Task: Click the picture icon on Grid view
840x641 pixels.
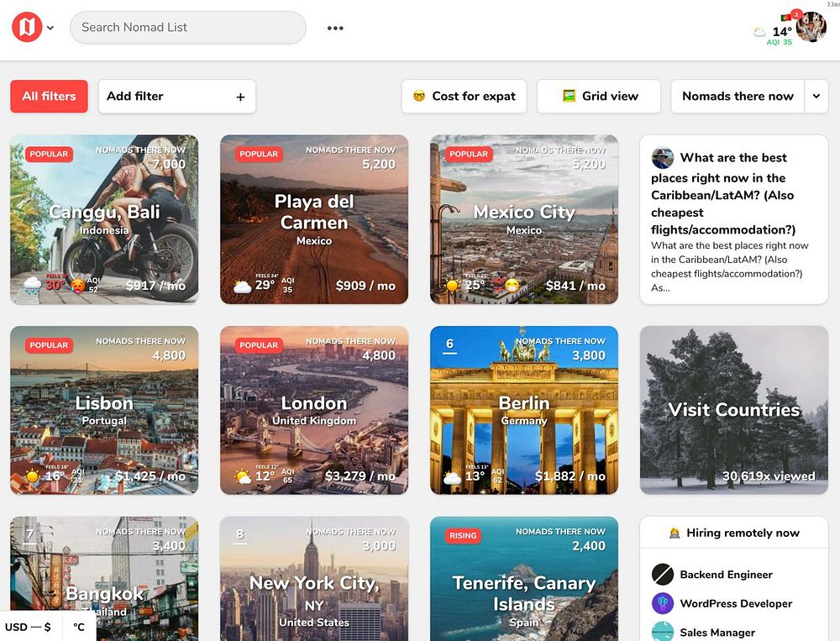Action: pyautogui.click(x=569, y=96)
